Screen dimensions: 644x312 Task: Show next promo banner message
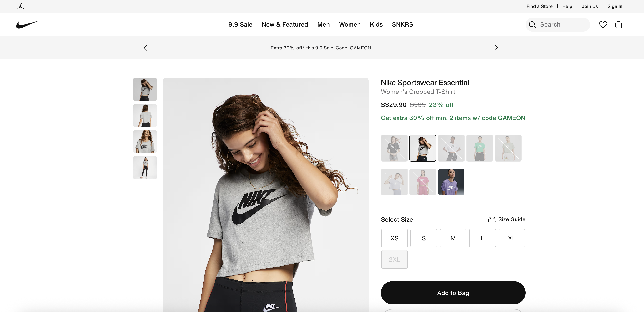[x=496, y=48]
